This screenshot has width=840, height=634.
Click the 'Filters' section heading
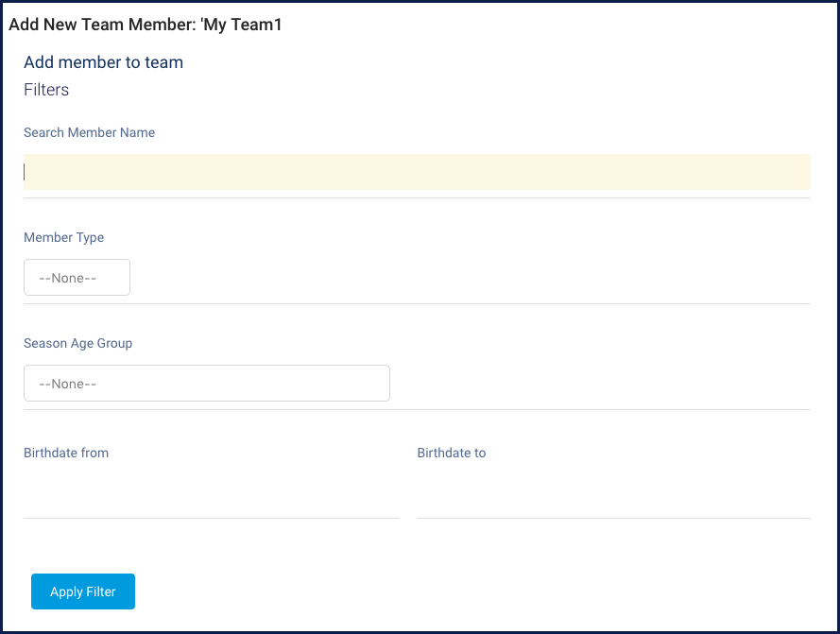pos(46,91)
